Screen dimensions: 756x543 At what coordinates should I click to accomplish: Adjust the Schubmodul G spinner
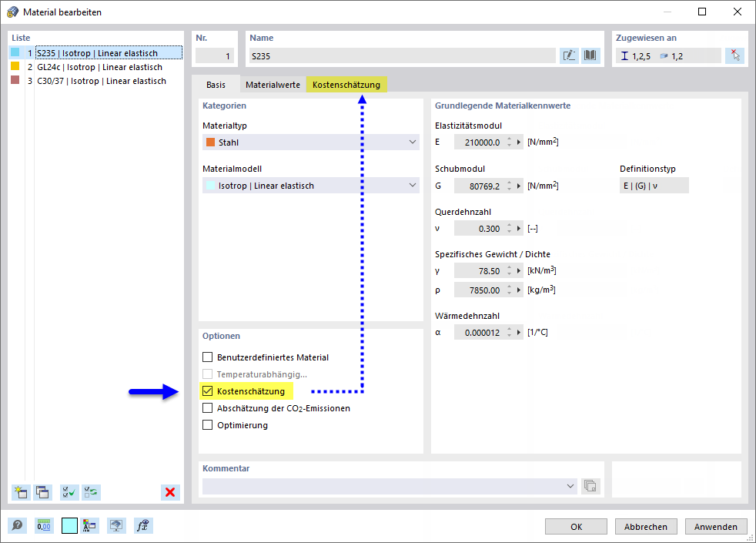click(509, 186)
